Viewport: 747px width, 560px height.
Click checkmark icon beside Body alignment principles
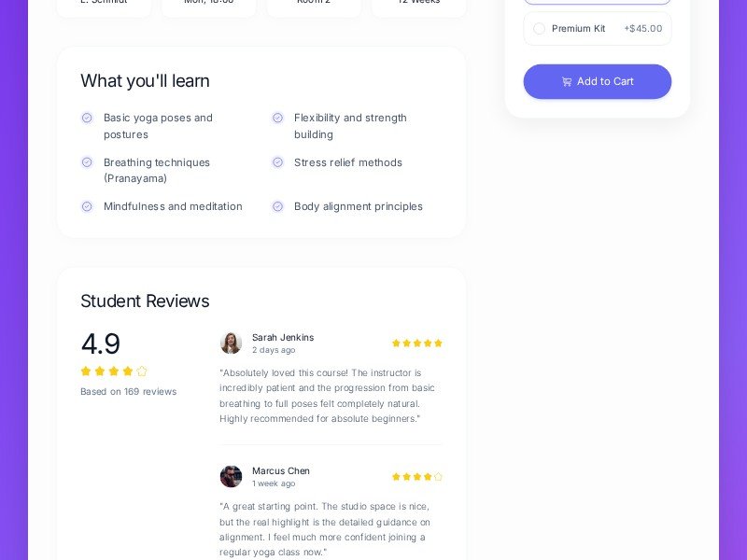(x=277, y=206)
